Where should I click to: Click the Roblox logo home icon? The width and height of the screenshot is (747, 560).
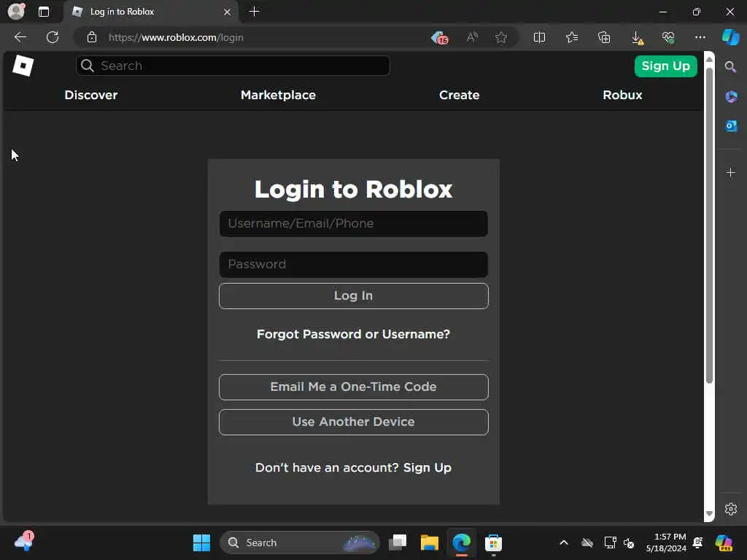click(23, 65)
